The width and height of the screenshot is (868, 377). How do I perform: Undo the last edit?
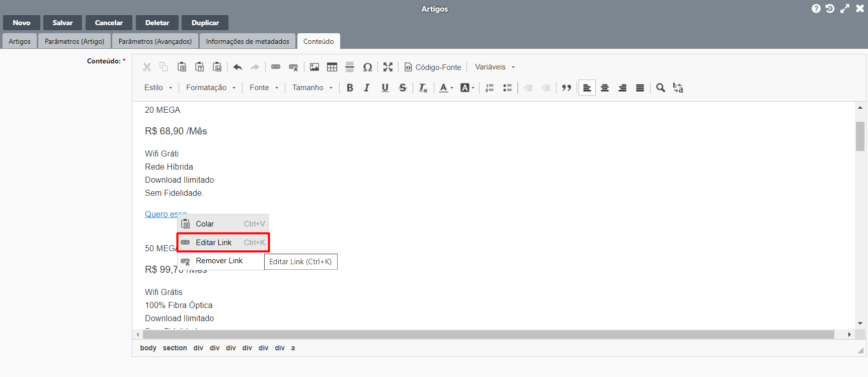click(x=238, y=67)
